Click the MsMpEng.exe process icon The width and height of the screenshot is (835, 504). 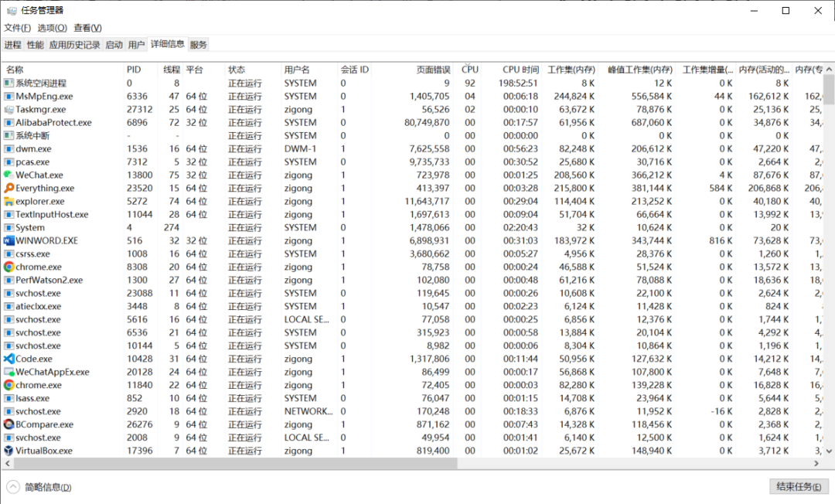[x=9, y=97]
